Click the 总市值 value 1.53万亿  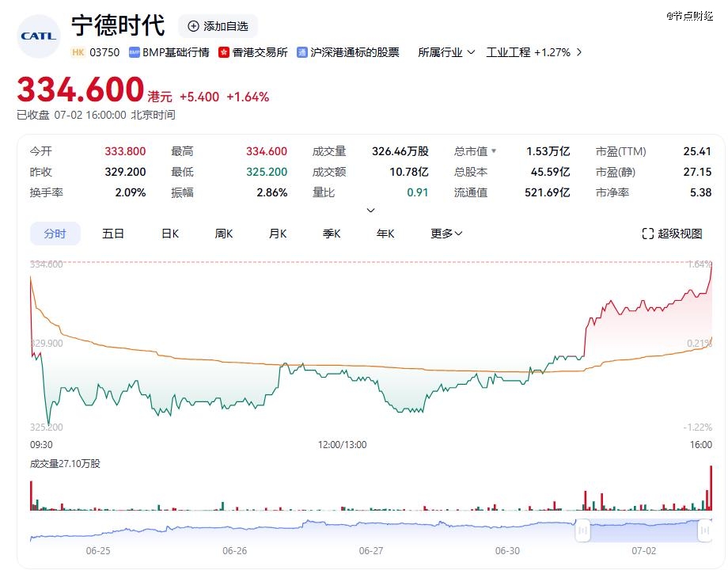click(x=548, y=151)
